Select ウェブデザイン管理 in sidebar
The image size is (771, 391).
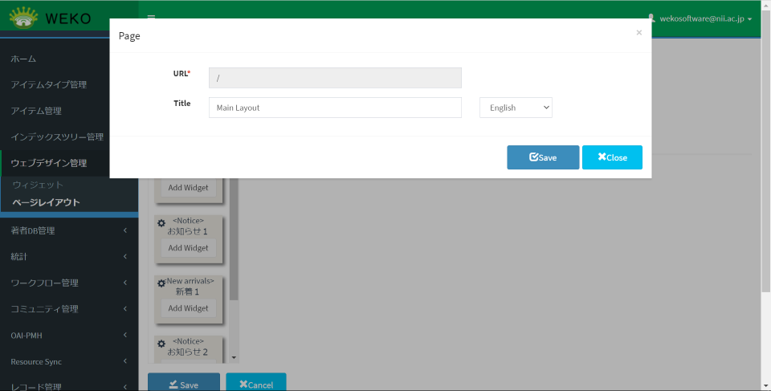point(49,163)
